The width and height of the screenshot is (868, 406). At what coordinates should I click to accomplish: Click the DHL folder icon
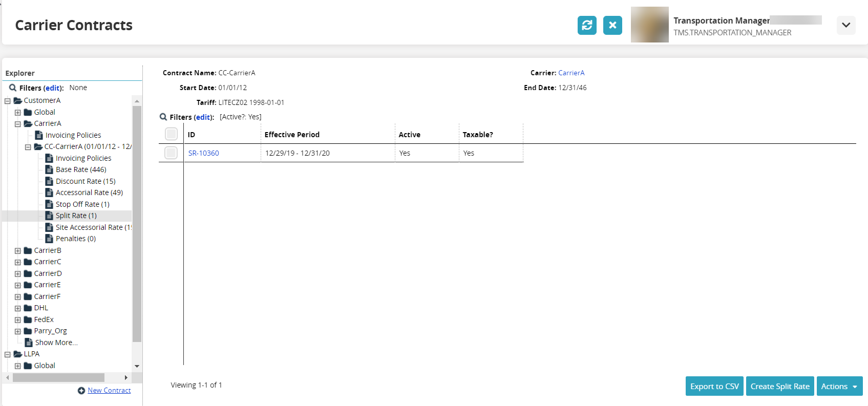point(28,308)
